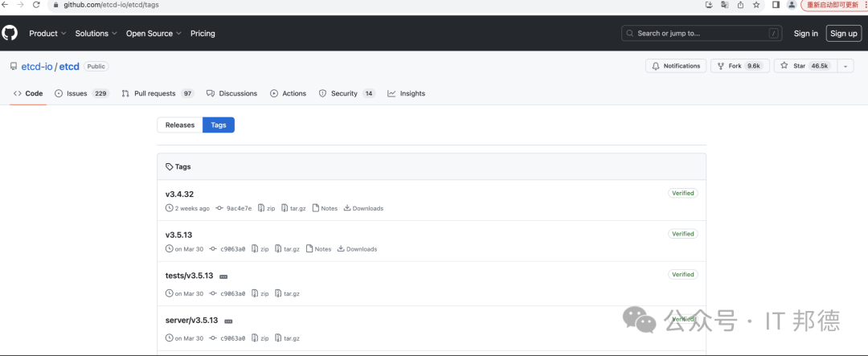Switch to the Actions tab
The height and width of the screenshot is (356, 868).
[x=288, y=93]
